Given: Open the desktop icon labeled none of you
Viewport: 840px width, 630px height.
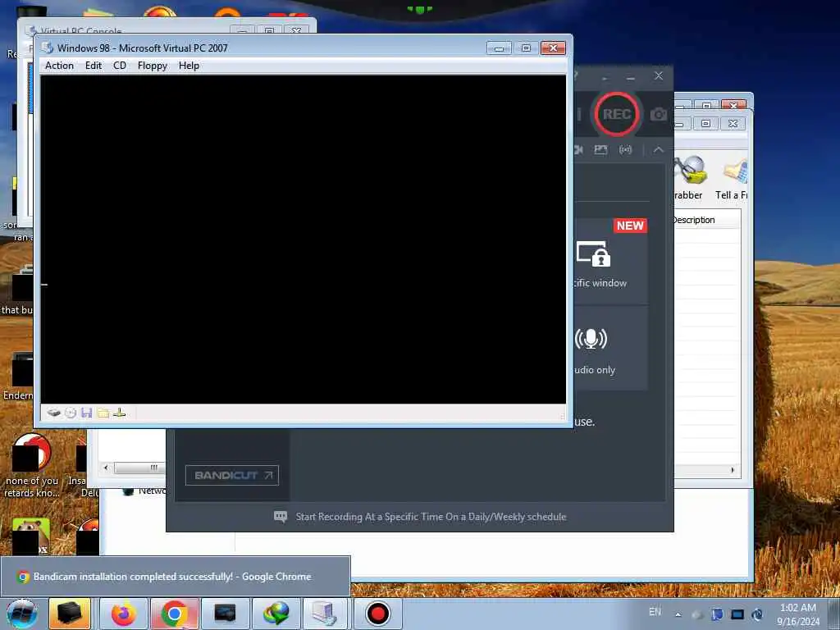Looking at the screenshot, I should pyautogui.click(x=32, y=465).
